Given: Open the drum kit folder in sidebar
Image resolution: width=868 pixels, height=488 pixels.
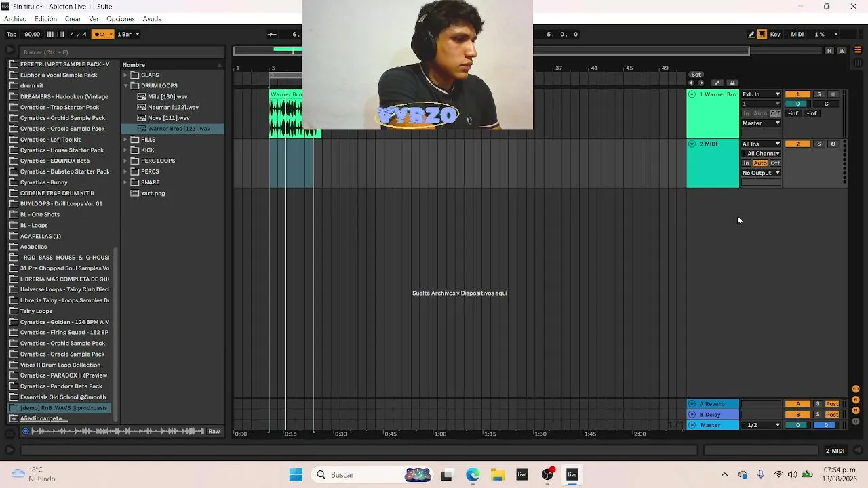Looking at the screenshot, I should click(x=32, y=86).
